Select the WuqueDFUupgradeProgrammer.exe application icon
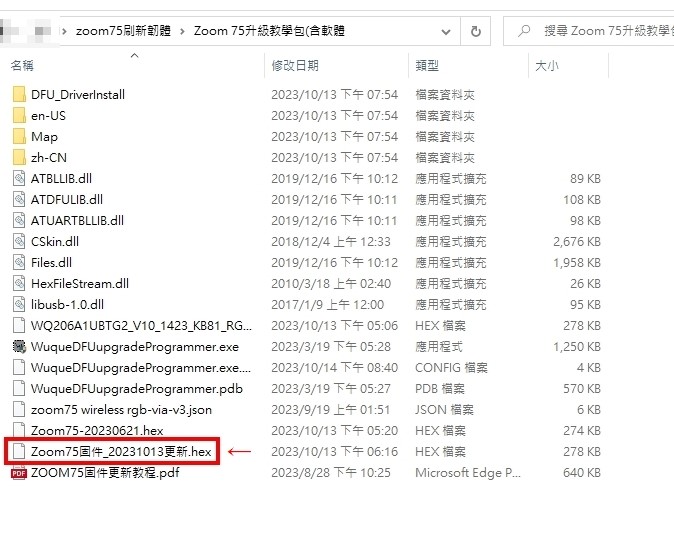Viewport: 674px width, 539px height. pyautogui.click(x=18, y=347)
